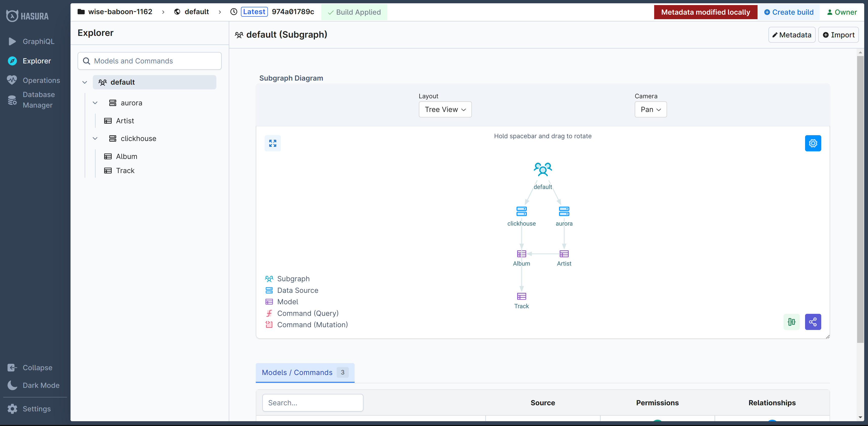Open the Operations section
Image resolution: width=868 pixels, height=426 pixels.
[34, 80]
